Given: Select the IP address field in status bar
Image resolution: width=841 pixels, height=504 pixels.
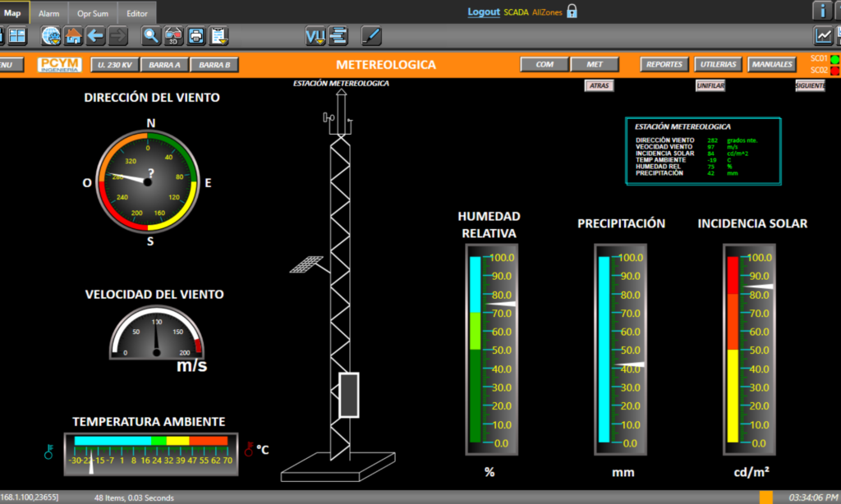Looking at the screenshot, I should (x=27, y=496).
